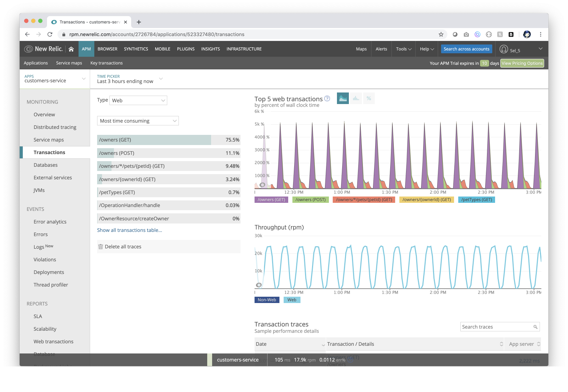This screenshot has width=568, height=392.
Task: Sort by Transaction / Details column
Action: (x=415, y=344)
